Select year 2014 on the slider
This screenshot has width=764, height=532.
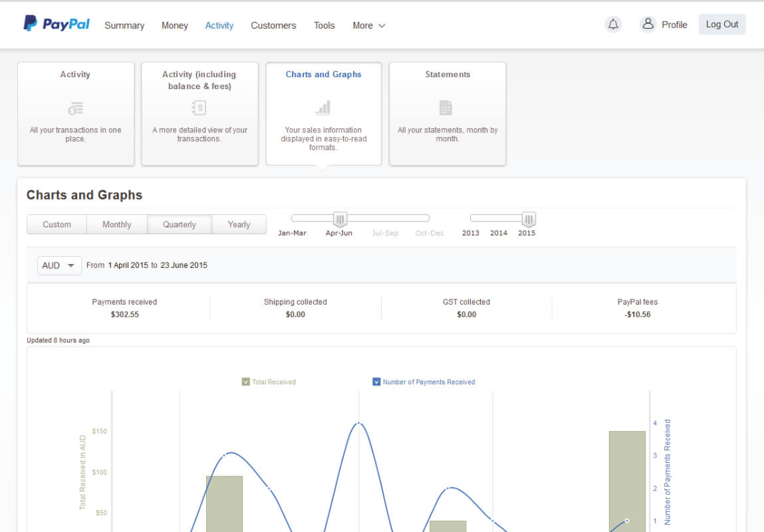[499, 233]
